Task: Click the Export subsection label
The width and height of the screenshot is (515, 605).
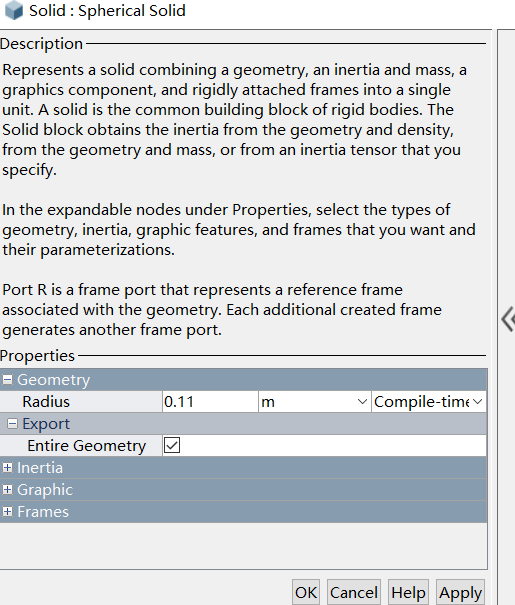Action: click(46, 424)
